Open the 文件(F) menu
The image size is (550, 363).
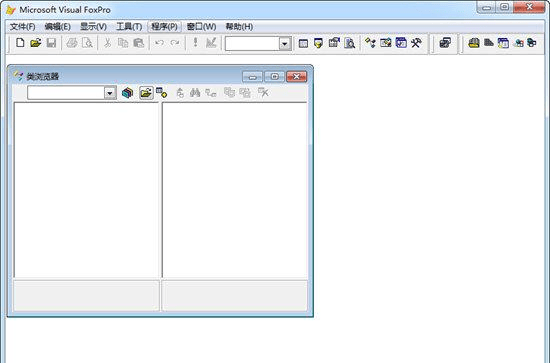(x=22, y=27)
